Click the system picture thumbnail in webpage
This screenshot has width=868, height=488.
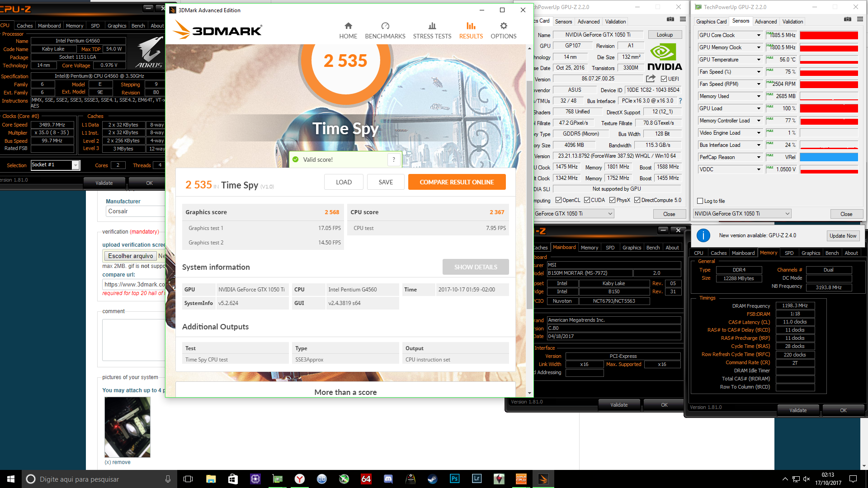click(127, 427)
